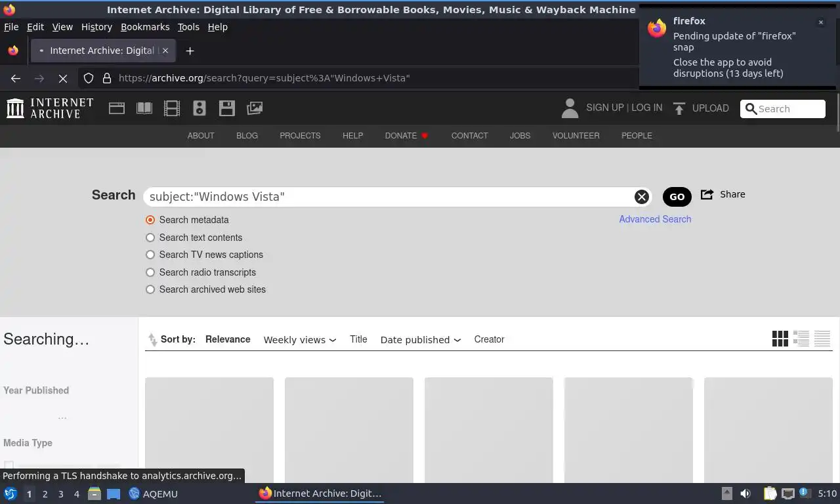
Task: Open the Edit menu
Action: tap(35, 27)
